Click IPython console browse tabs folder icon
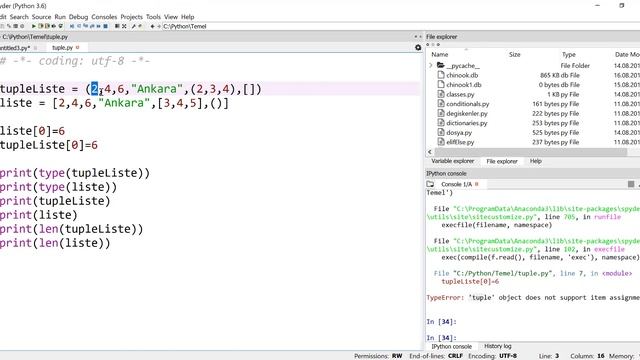This screenshot has height=360, width=640. (x=430, y=184)
